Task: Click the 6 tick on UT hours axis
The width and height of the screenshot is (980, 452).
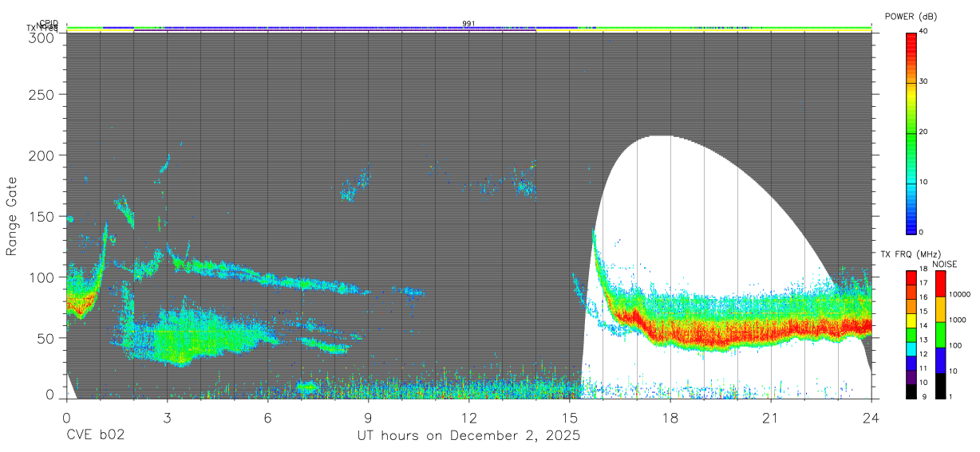Action: pyautogui.click(x=267, y=417)
